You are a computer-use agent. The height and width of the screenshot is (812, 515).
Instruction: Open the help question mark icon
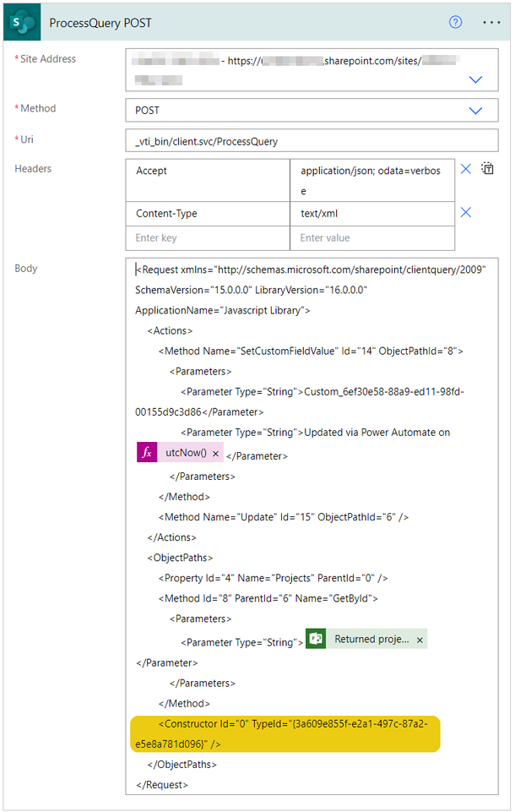(456, 23)
